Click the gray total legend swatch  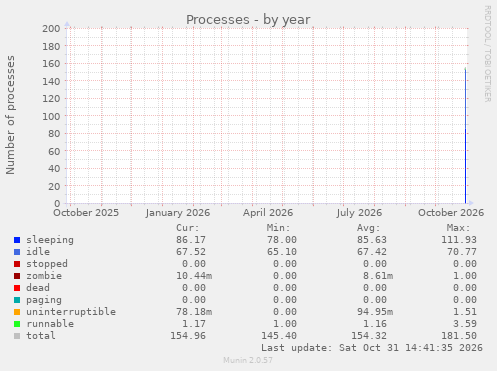(17, 336)
